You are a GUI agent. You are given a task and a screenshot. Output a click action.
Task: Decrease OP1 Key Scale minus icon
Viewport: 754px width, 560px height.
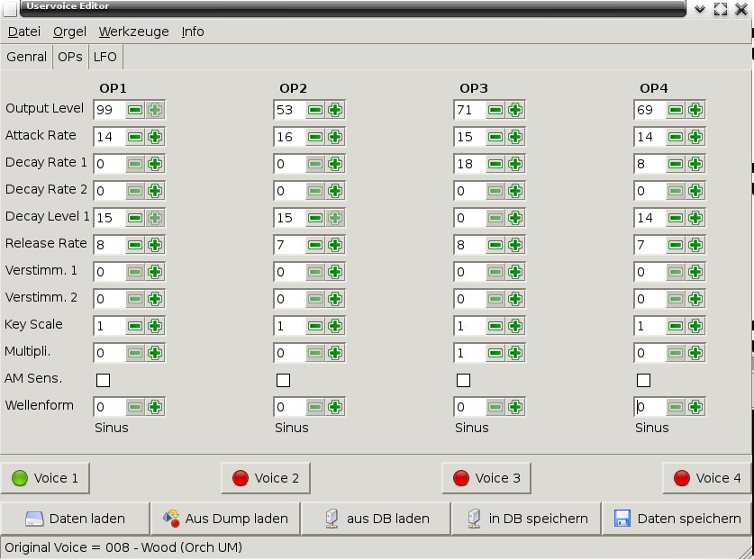click(x=135, y=326)
